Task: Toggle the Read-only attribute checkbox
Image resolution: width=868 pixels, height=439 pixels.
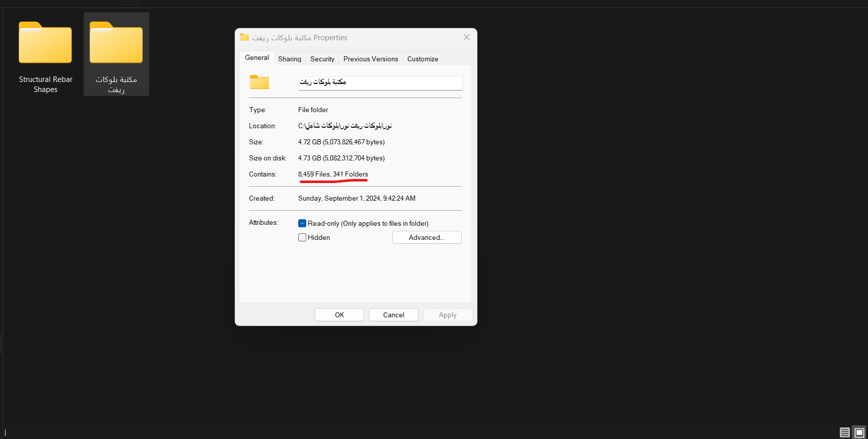Action: coord(302,223)
